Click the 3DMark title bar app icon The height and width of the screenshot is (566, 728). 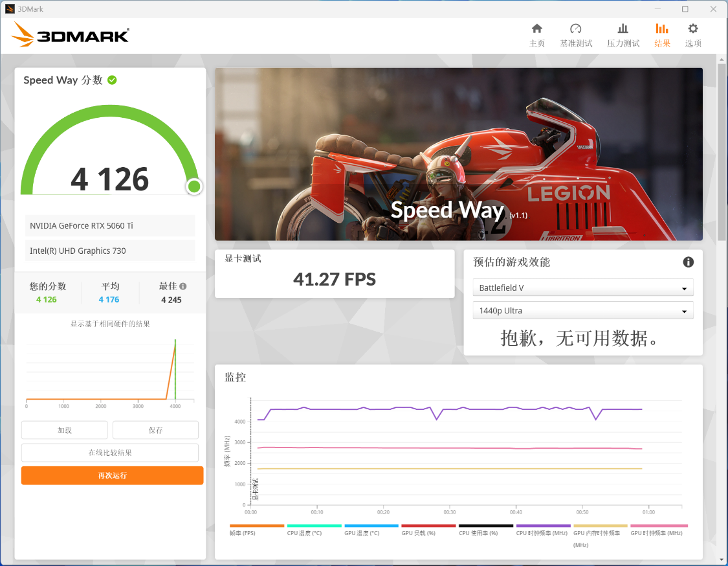click(x=10, y=9)
